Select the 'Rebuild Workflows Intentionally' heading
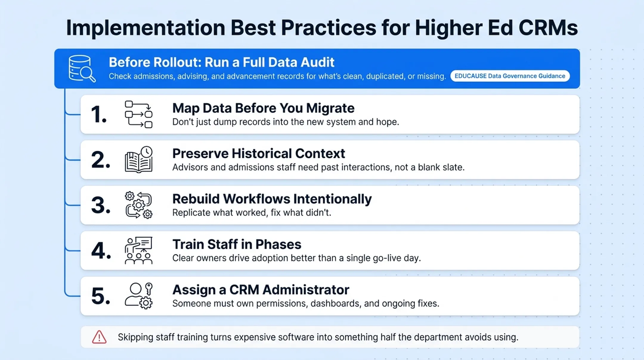 (x=272, y=199)
